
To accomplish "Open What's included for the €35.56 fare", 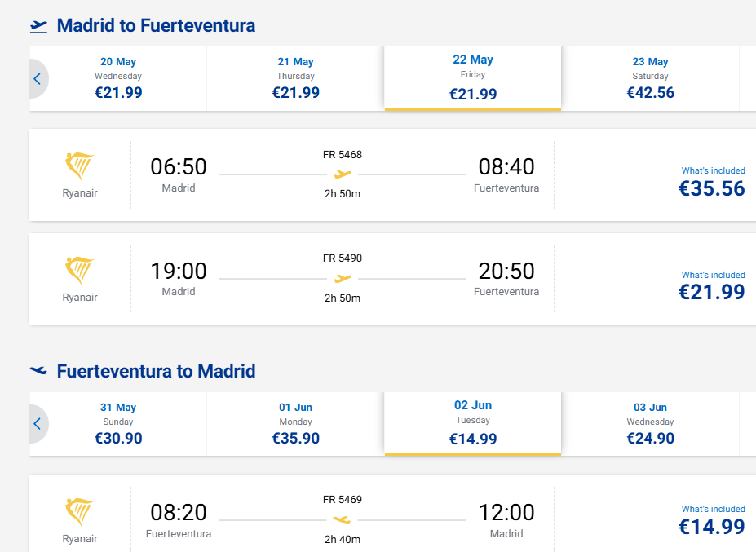I will (713, 170).
